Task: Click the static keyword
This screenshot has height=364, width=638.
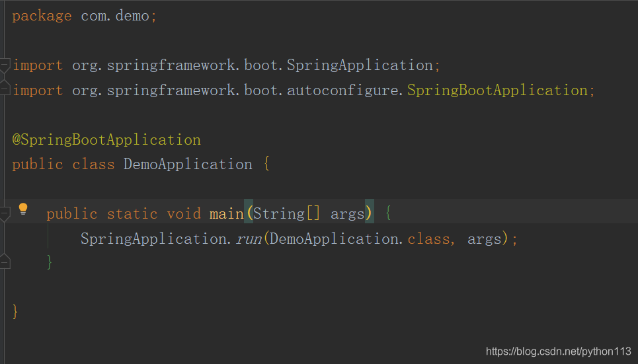Action: [x=132, y=214]
